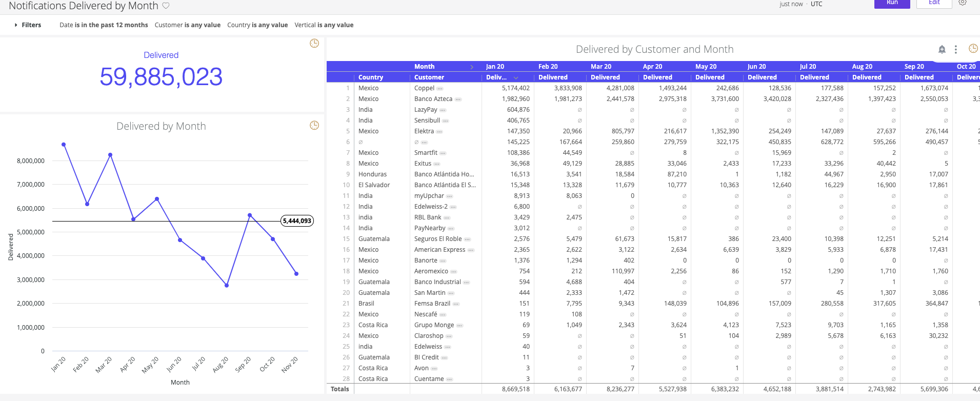The image size is (980, 401).
Task: Click the Honduras country cell
Action: pyautogui.click(x=373, y=174)
